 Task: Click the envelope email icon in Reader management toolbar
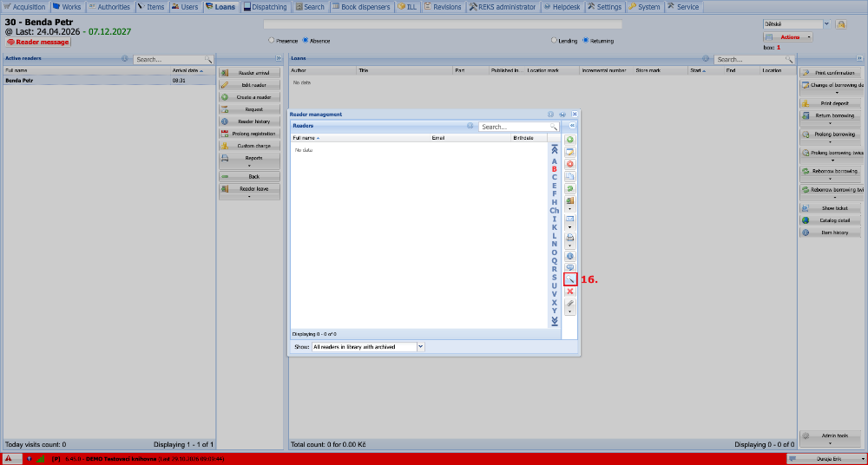pos(569,219)
